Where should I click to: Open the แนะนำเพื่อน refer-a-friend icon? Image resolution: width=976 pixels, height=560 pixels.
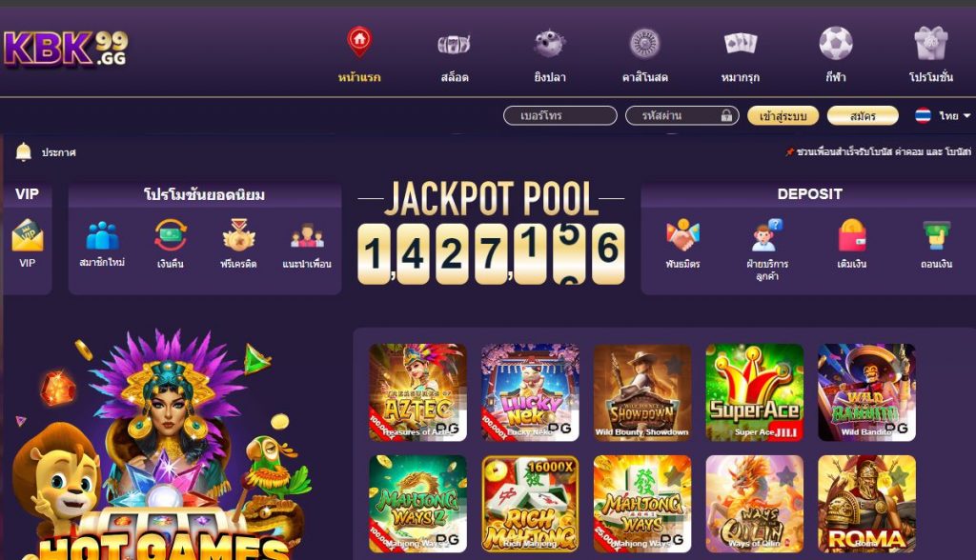point(307,236)
